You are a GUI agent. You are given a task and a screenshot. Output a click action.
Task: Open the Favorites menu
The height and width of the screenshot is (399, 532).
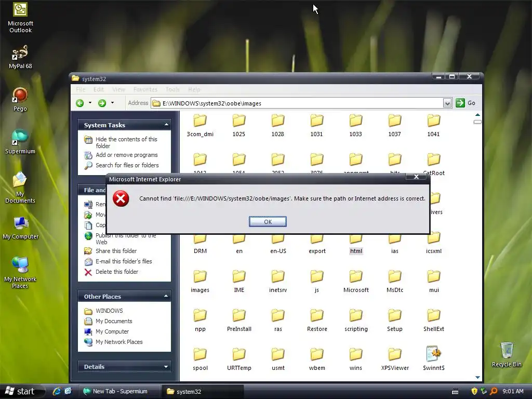tap(145, 89)
